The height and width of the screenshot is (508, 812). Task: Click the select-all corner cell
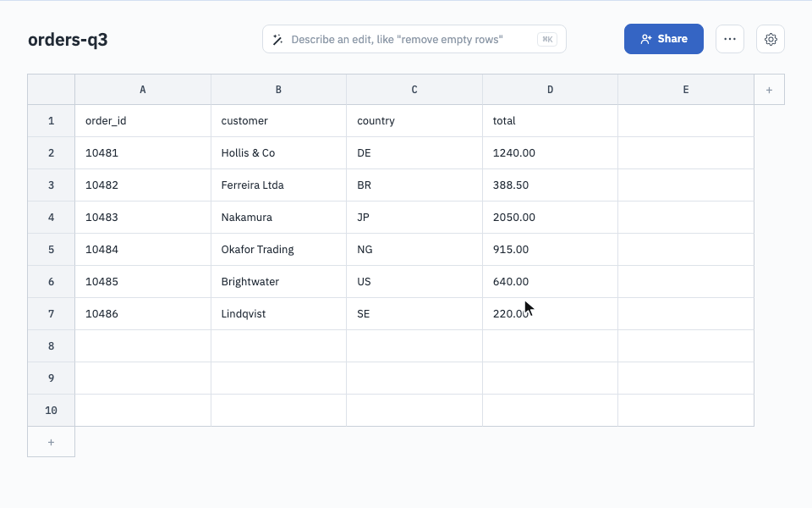(x=51, y=90)
